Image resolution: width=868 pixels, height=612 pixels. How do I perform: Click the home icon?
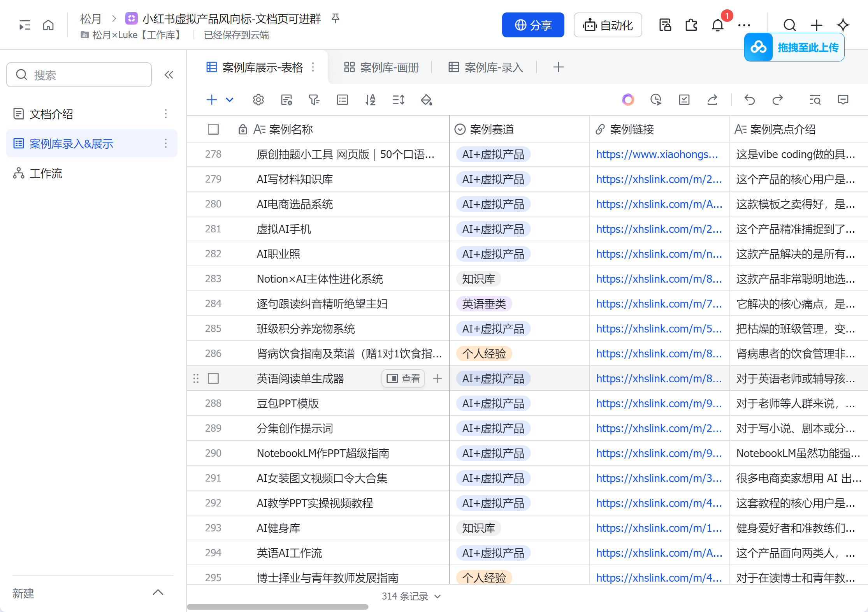48,25
